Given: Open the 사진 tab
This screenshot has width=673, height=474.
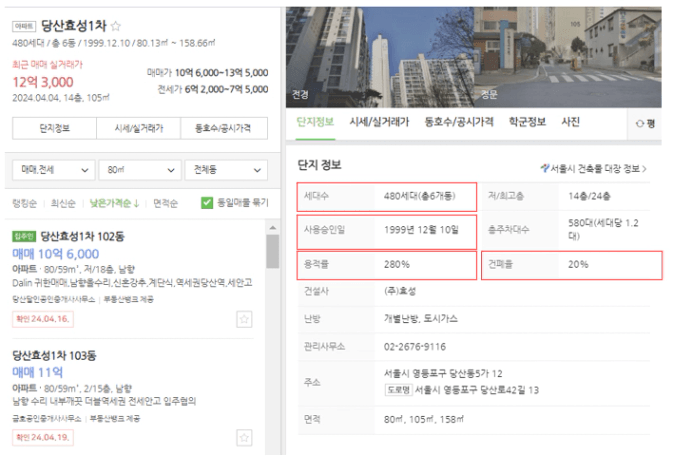Looking at the screenshot, I should 570,122.
